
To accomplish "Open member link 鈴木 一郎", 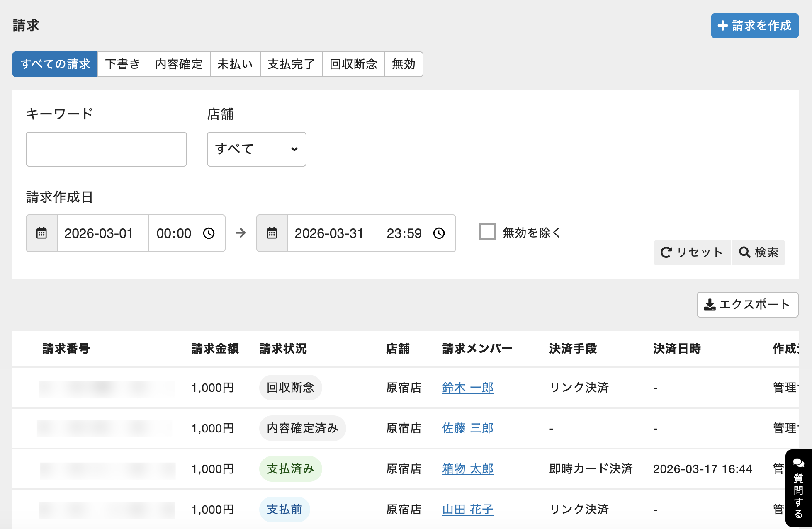I will pos(467,388).
